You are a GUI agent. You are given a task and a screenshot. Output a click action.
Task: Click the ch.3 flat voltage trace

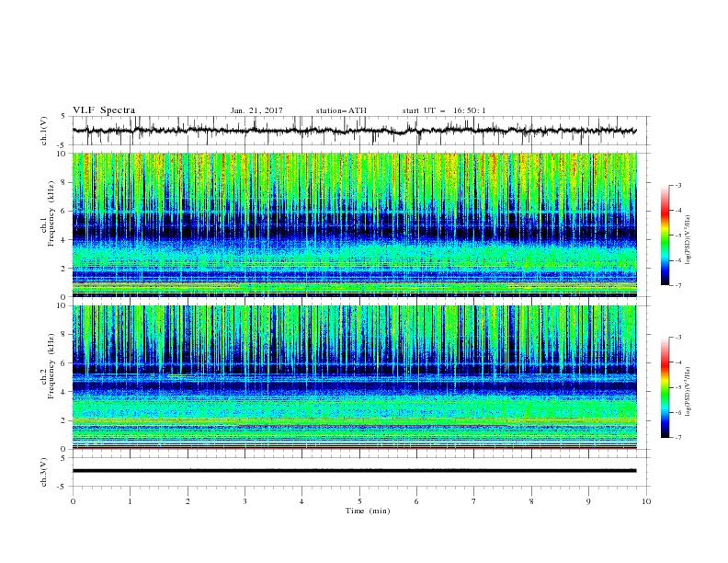tap(354, 471)
